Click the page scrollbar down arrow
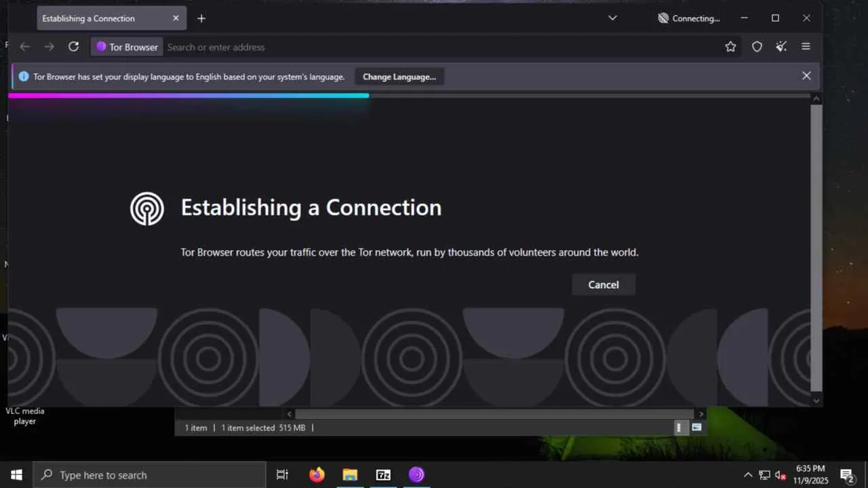This screenshot has width=868, height=488. pyautogui.click(x=816, y=401)
